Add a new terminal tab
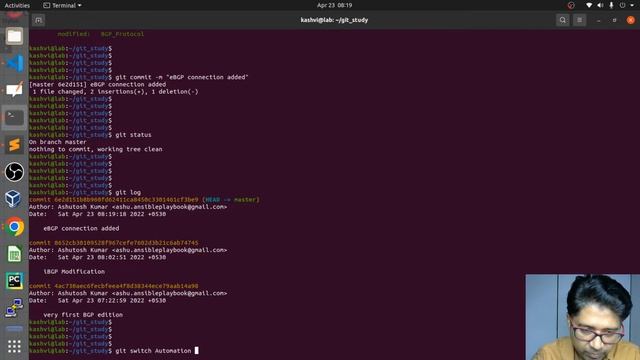Viewport: 640px width, 360px height. point(38,20)
